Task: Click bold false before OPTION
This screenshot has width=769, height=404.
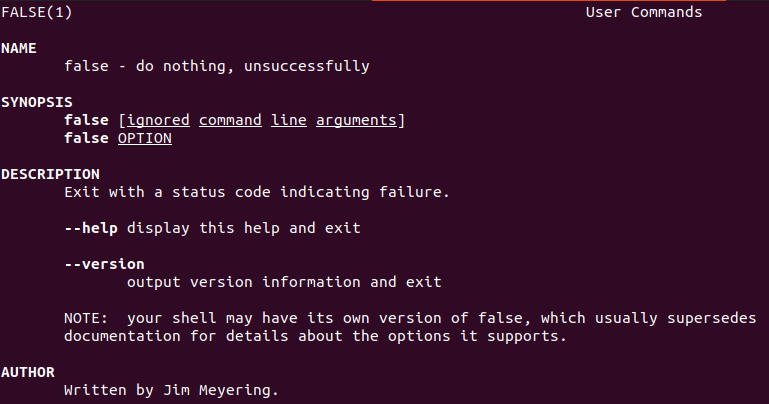Action: point(86,138)
